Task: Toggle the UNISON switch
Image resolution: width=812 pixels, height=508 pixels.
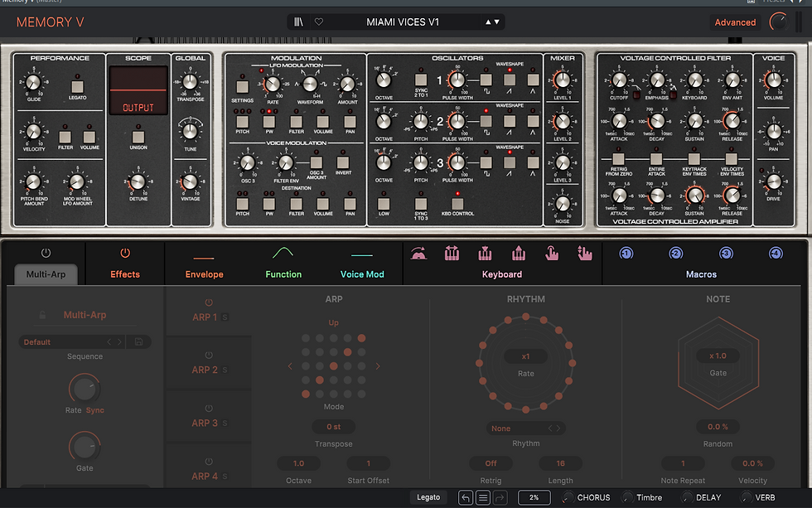Action: click(x=138, y=137)
